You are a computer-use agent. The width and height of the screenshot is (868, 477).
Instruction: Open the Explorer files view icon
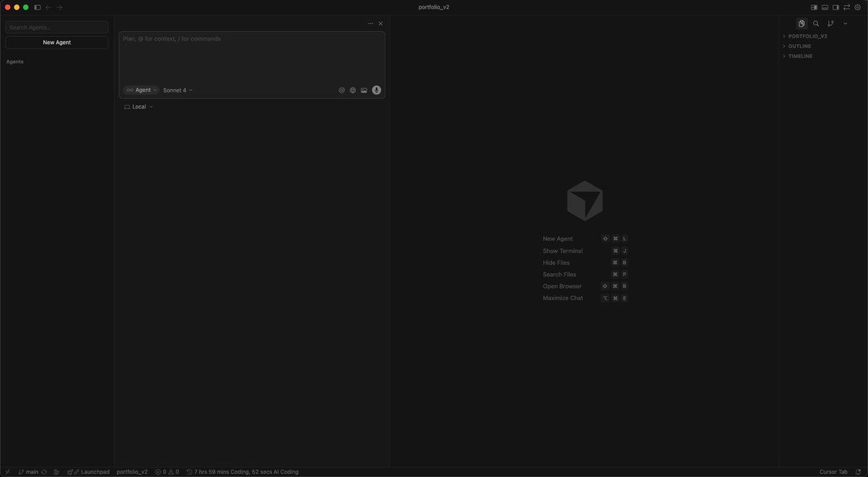801,23
